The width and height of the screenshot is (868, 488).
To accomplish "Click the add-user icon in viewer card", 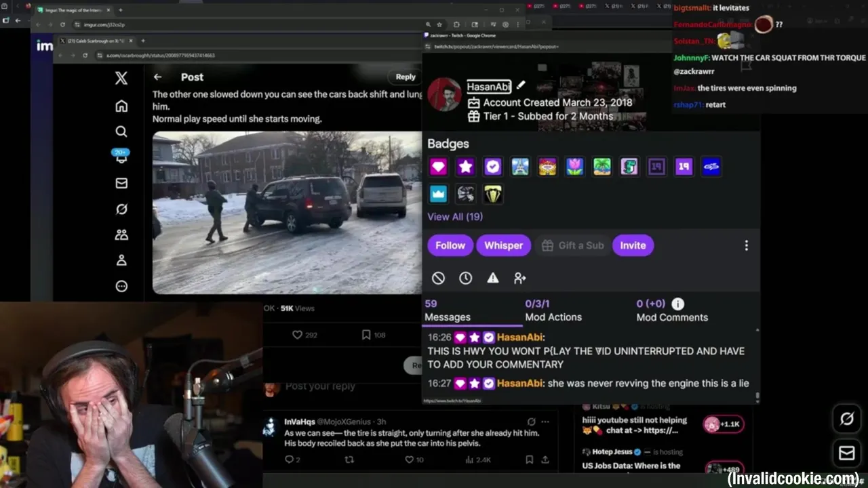I will [x=520, y=278].
